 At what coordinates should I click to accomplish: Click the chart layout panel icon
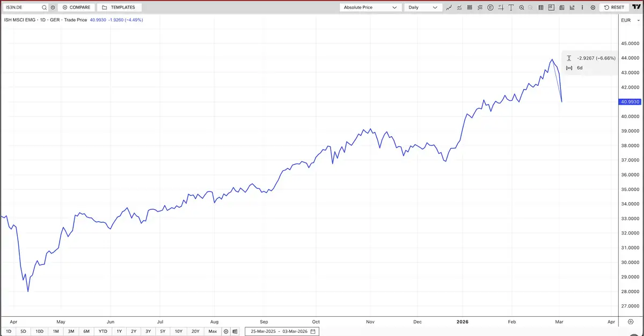[551, 8]
